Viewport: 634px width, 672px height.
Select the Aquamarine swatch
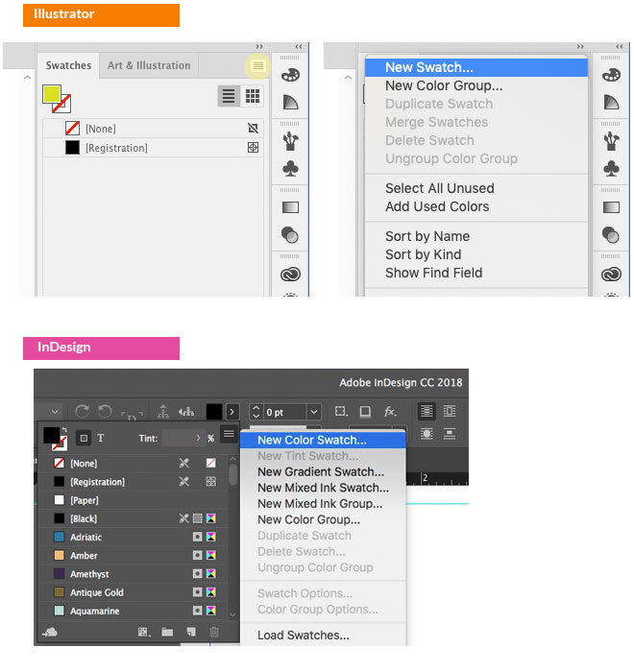[x=134, y=611]
